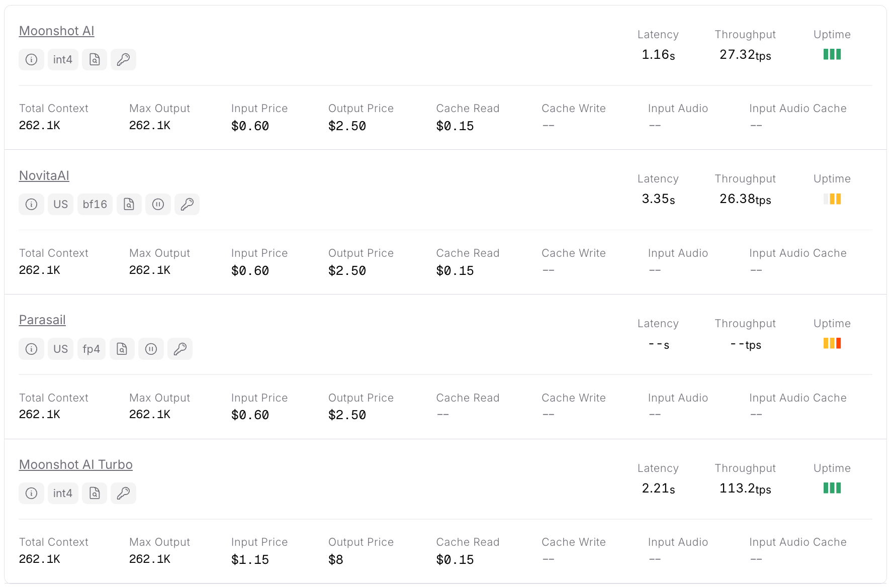Image resolution: width=892 pixels, height=588 pixels.
Task: Click the info icon under Moonshot AI
Action: coord(31,60)
